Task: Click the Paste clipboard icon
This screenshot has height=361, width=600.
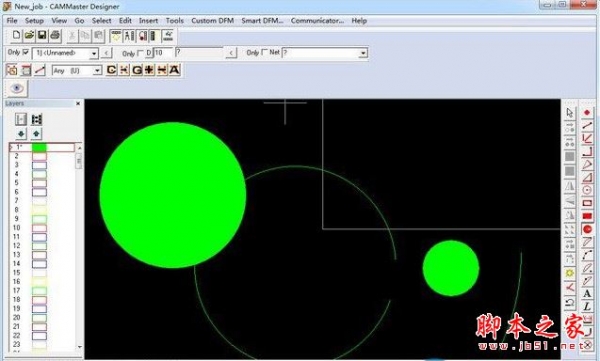Action: (x=98, y=36)
